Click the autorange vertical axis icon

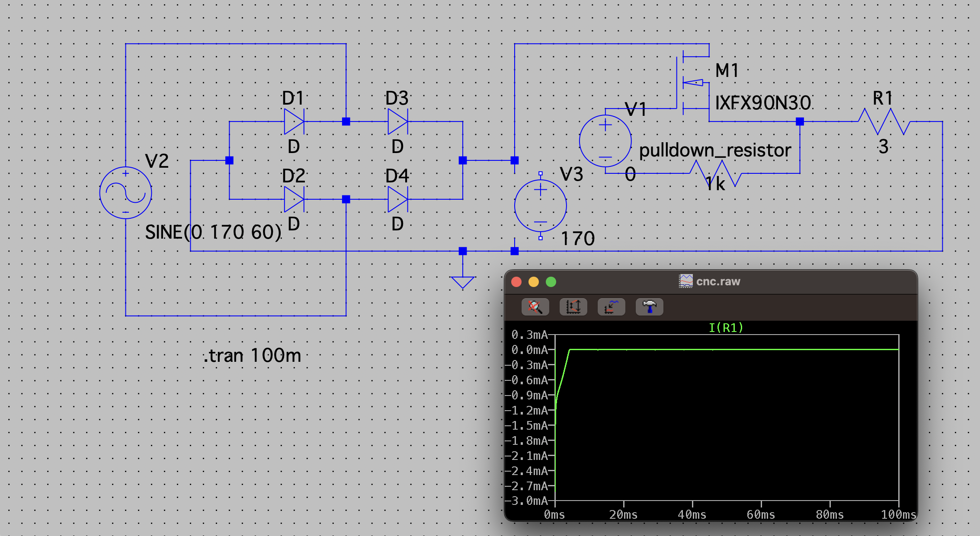click(x=573, y=307)
